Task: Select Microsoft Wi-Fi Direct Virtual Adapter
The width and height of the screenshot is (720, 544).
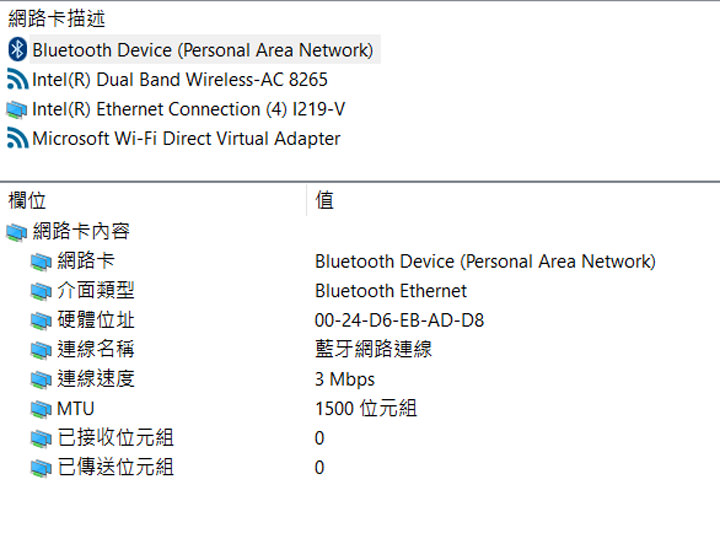Action: (186, 139)
